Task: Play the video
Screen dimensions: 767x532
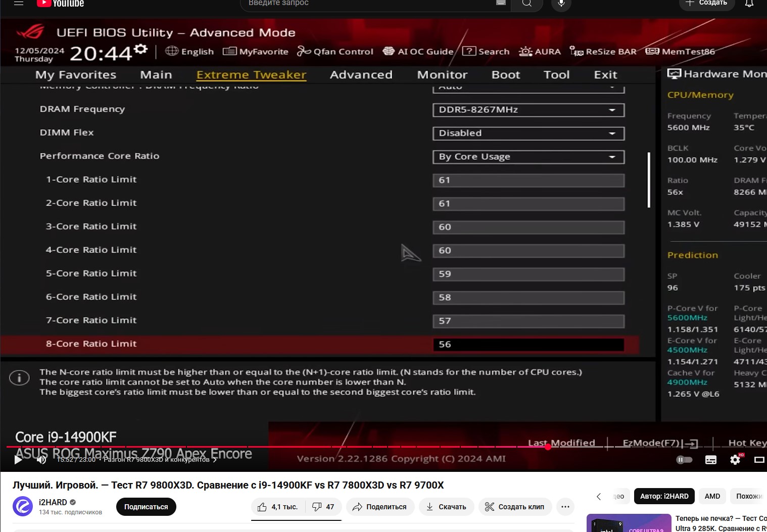Action: 18,460
